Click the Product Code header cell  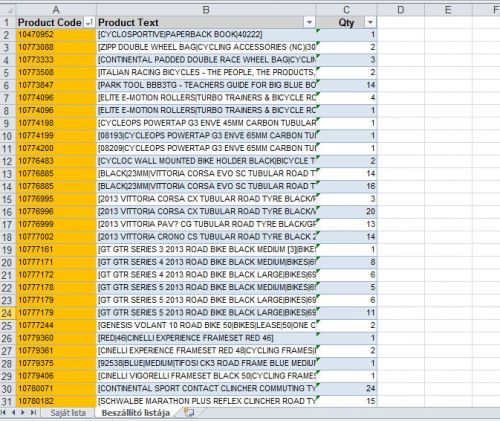56,22
